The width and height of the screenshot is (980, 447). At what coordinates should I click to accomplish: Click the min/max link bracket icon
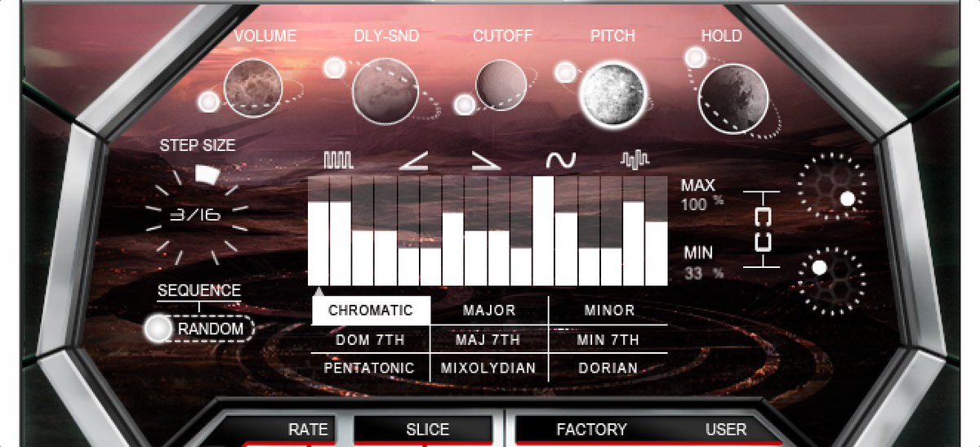tap(762, 230)
